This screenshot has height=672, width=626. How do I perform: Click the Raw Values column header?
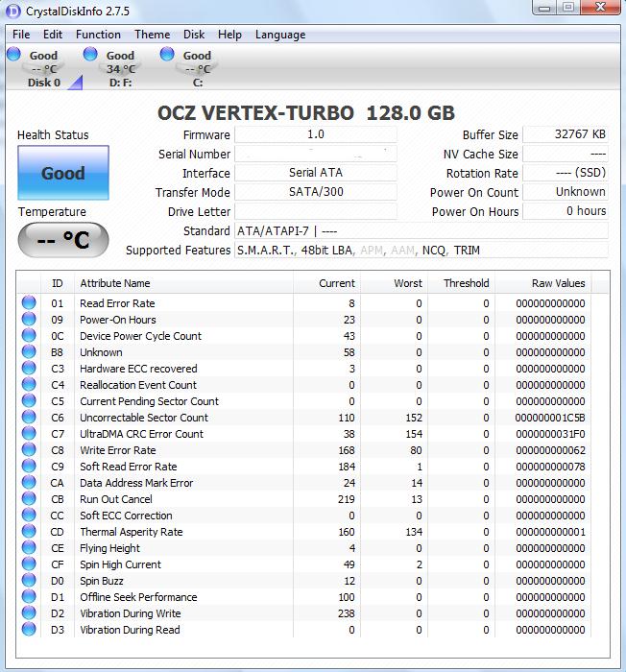(542, 283)
